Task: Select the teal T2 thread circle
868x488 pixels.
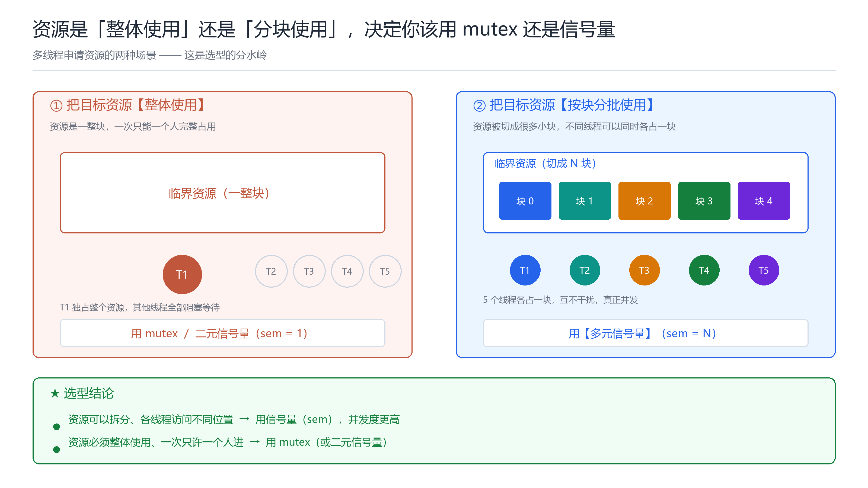Action: tap(585, 270)
